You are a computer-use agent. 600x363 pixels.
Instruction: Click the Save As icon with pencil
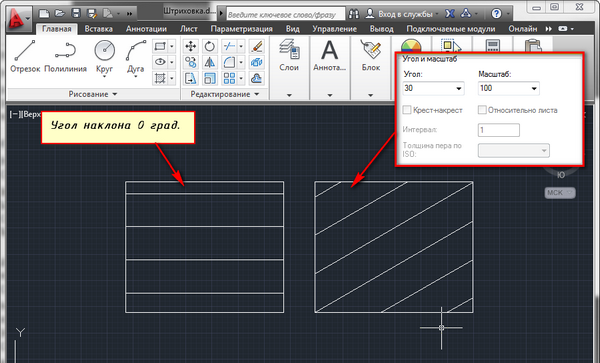[x=92, y=14]
